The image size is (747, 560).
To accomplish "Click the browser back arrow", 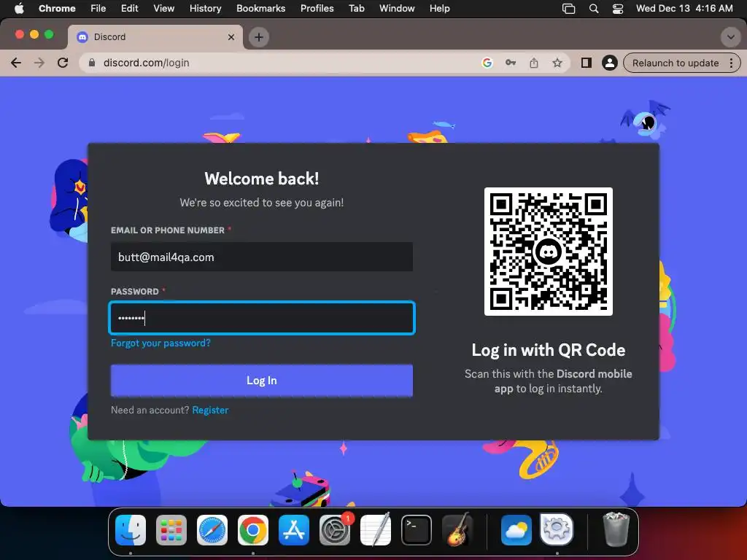I will 16,63.
